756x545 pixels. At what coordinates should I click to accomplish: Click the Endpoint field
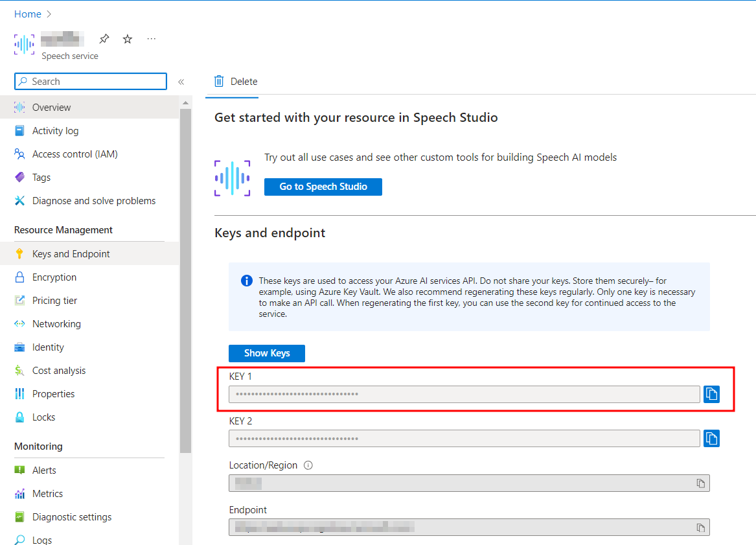coord(469,528)
